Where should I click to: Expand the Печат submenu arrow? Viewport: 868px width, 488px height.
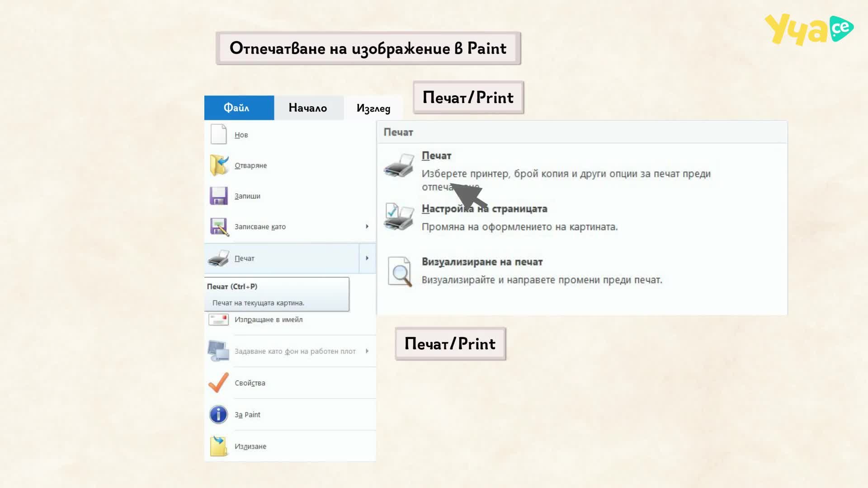367,258
